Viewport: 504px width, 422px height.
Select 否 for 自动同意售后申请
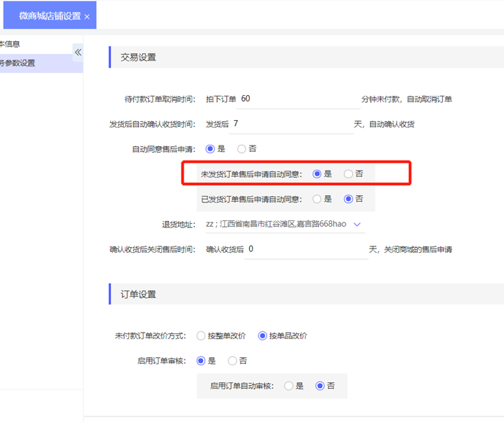[242, 149]
